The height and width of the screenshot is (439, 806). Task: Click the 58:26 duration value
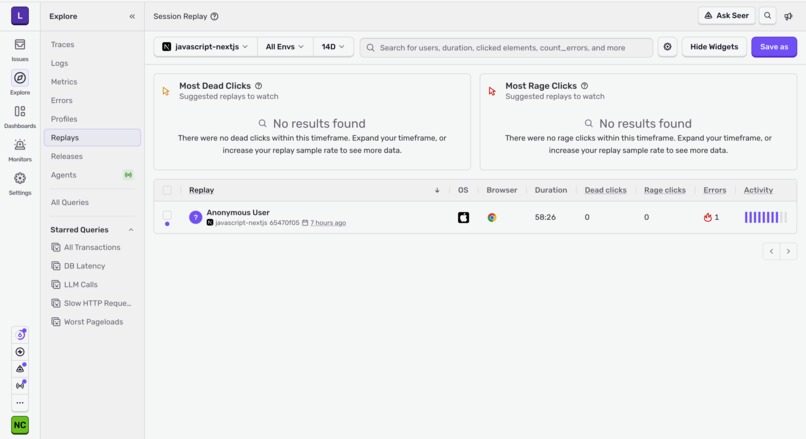[x=545, y=217]
